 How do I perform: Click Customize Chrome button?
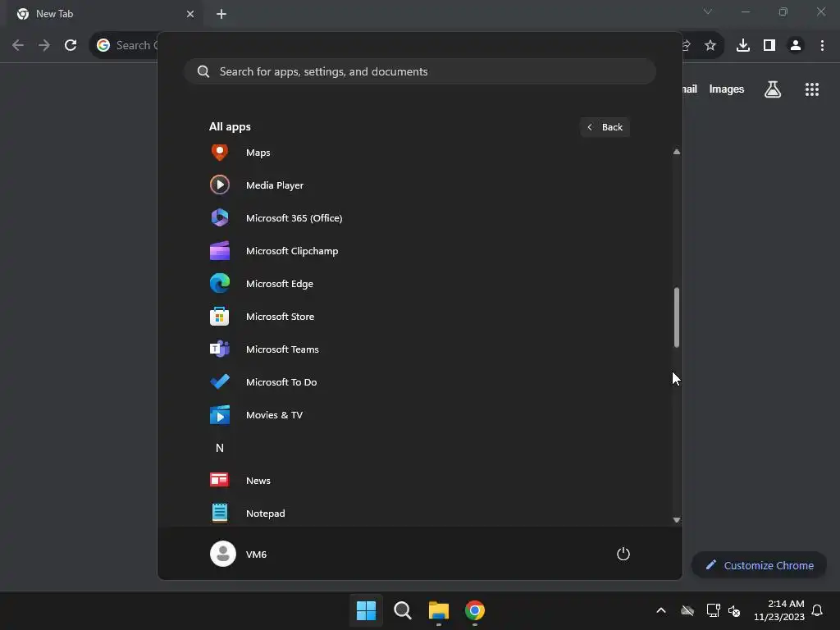759,565
